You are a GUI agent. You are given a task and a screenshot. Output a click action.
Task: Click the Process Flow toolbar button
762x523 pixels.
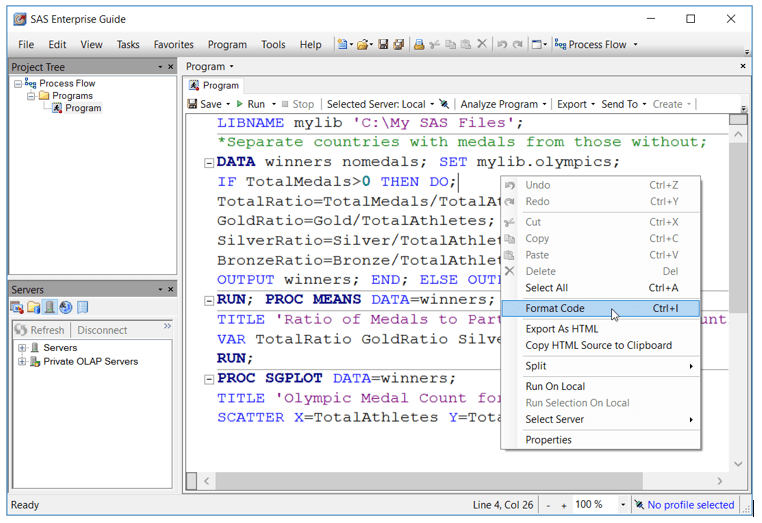coord(591,44)
